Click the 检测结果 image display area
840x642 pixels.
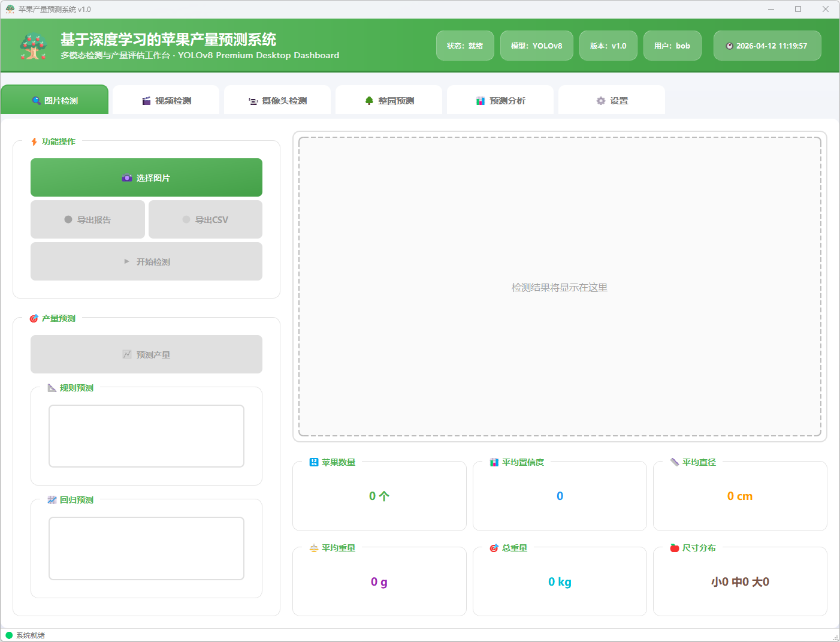coord(560,287)
